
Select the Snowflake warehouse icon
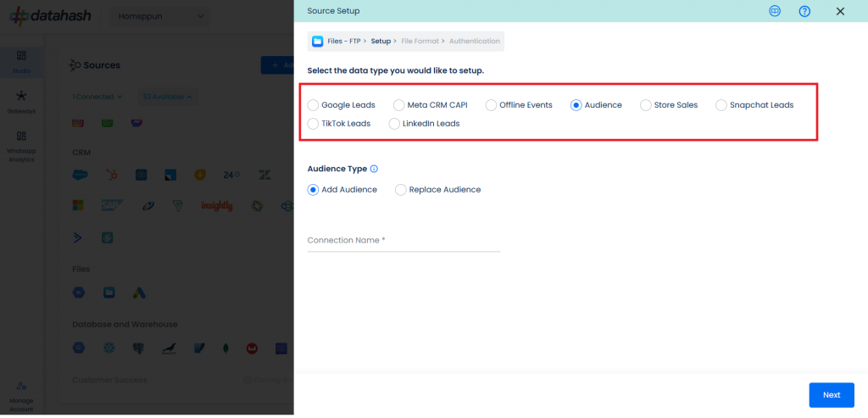point(109,348)
